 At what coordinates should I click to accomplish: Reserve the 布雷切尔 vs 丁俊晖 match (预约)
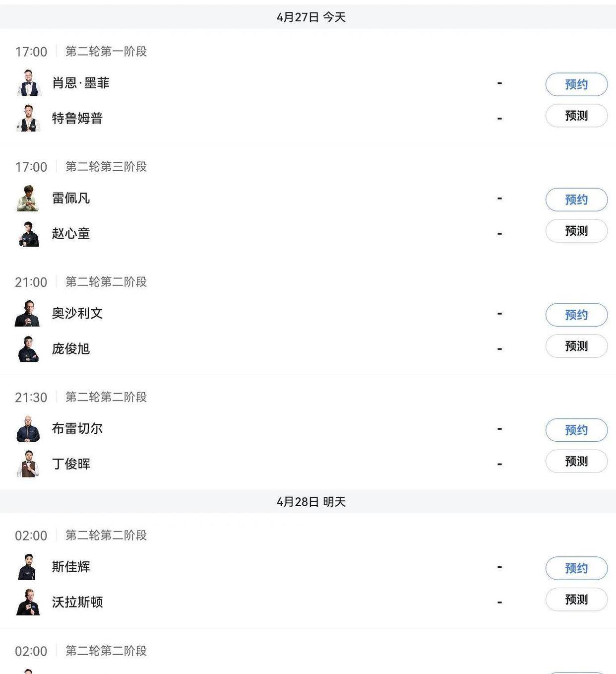tap(576, 430)
